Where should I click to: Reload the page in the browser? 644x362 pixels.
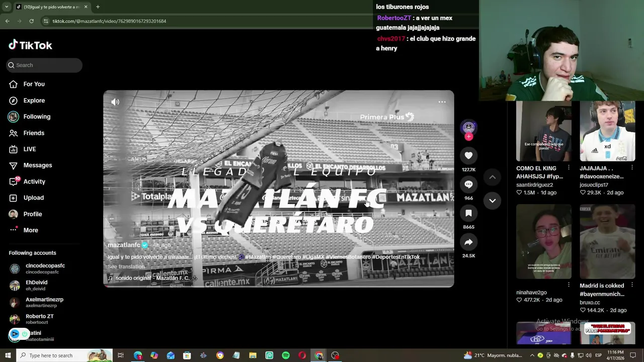pos(31,21)
